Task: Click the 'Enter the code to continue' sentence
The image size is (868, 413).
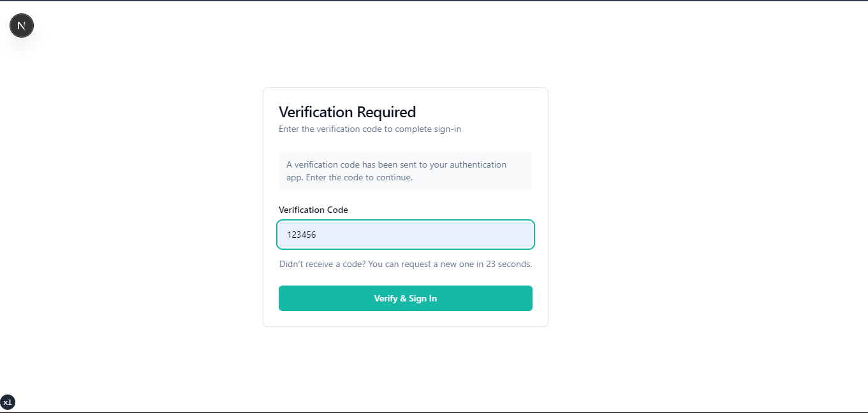Action: [x=359, y=177]
